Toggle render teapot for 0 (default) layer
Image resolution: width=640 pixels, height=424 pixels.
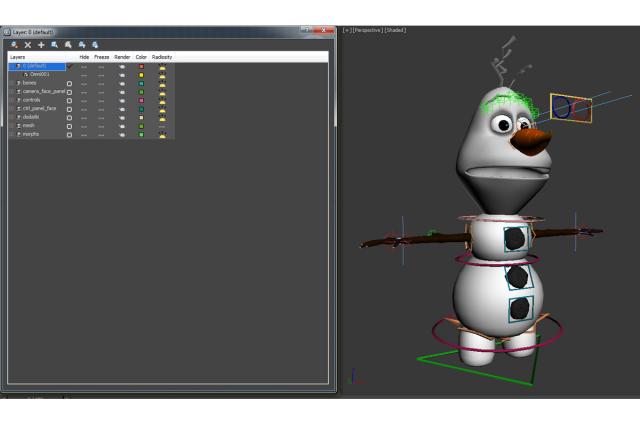(x=122, y=67)
